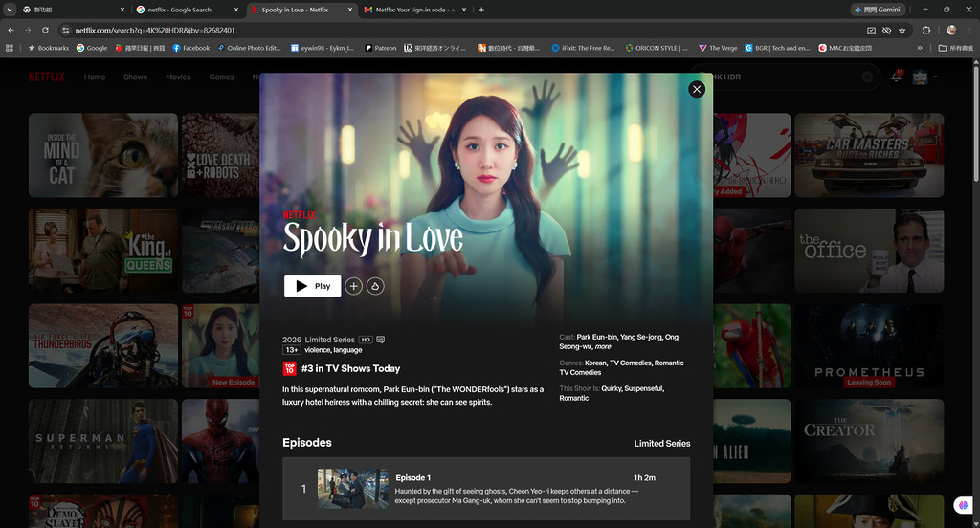
Task: Open the Games menu item
Action: click(221, 77)
